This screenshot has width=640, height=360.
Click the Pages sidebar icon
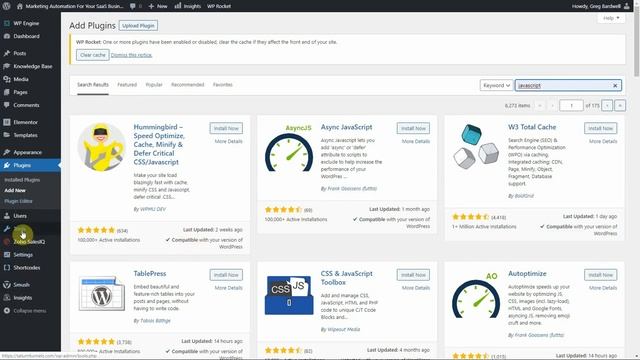pyautogui.click(x=7, y=92)
